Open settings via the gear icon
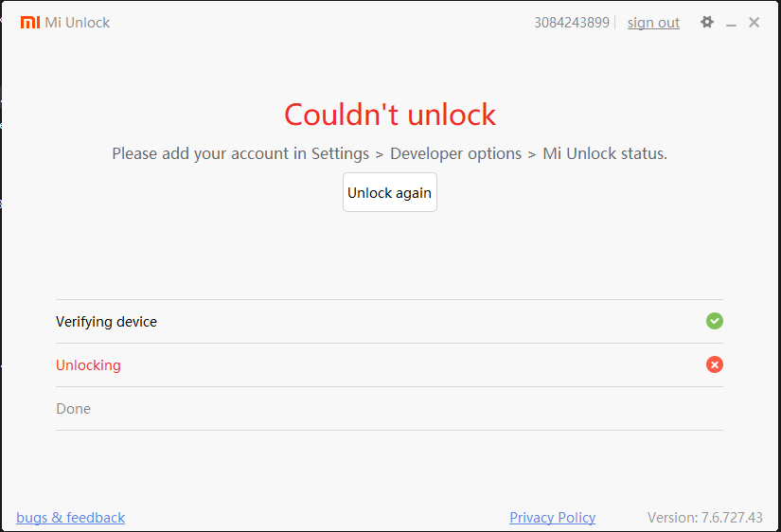This screenshot has height=532, width=781. (707, 22)
